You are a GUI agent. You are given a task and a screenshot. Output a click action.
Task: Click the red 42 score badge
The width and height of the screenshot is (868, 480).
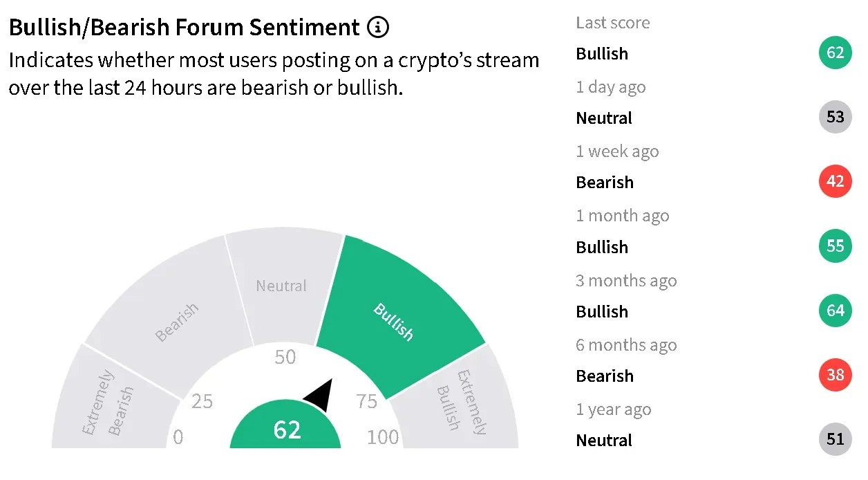(x=836, y=182)
